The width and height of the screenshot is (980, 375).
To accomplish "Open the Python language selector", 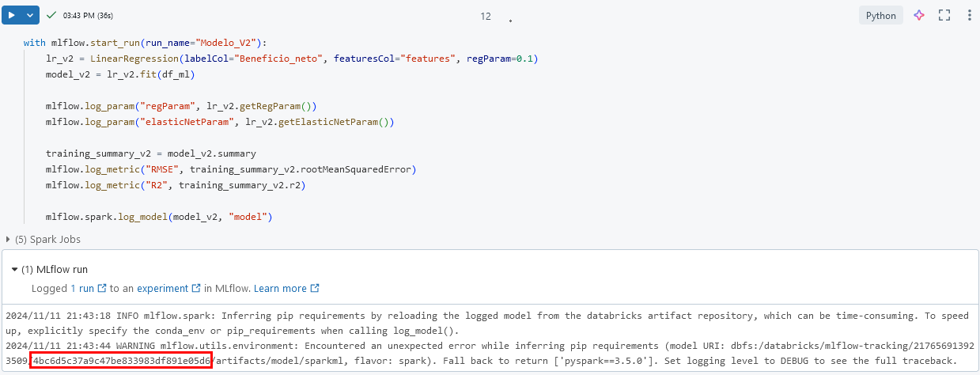I will pos(880,16).
